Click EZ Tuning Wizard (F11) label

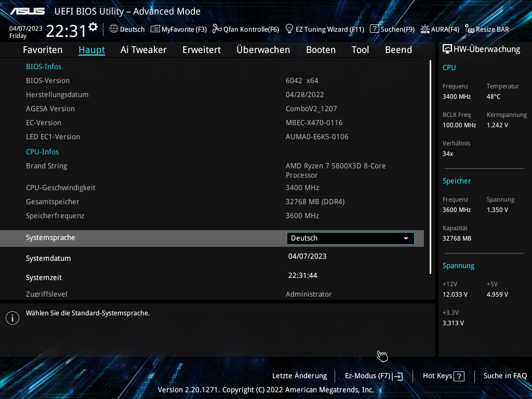click(x=330, y=29)
